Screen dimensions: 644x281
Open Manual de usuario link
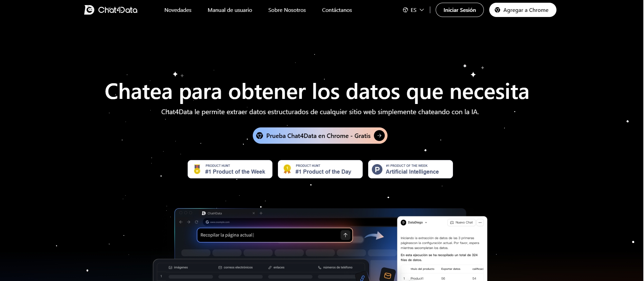230,10
